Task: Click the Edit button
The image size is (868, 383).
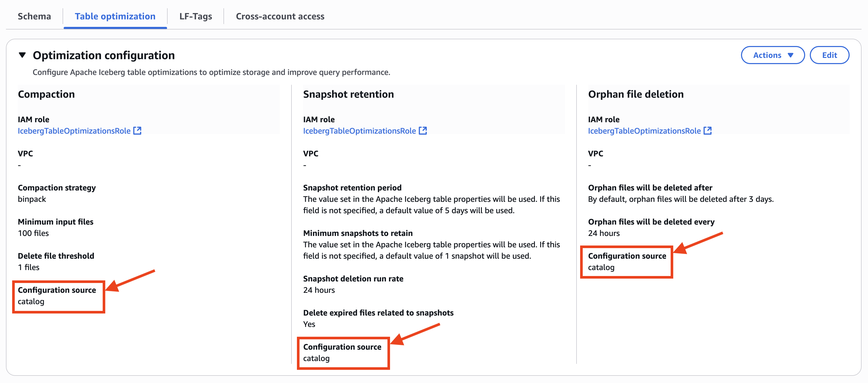Action: coord(829,55)
